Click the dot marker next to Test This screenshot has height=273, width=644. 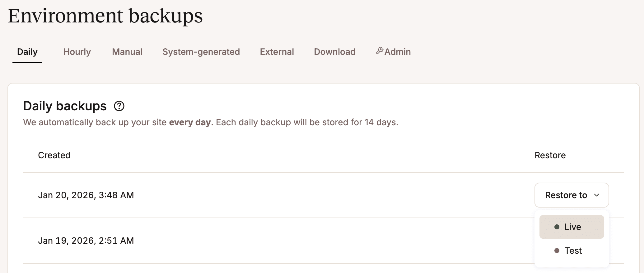[556, 251]
